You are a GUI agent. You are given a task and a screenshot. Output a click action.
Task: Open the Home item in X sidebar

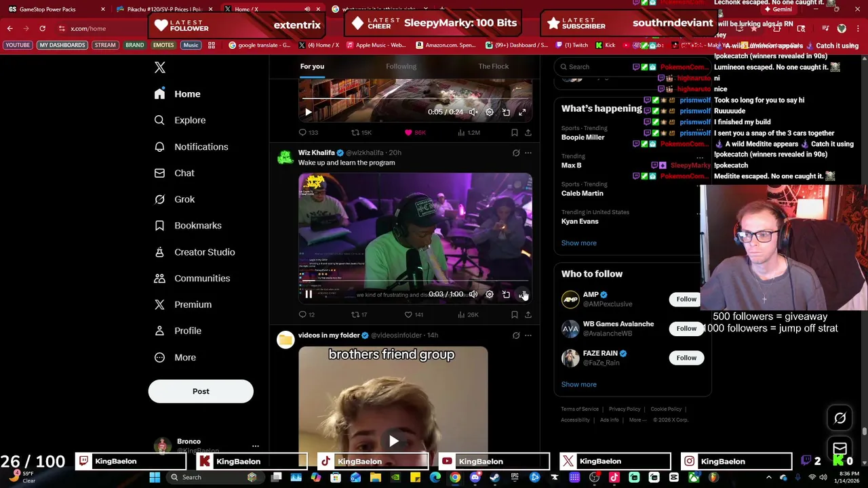tap(177, 94)
